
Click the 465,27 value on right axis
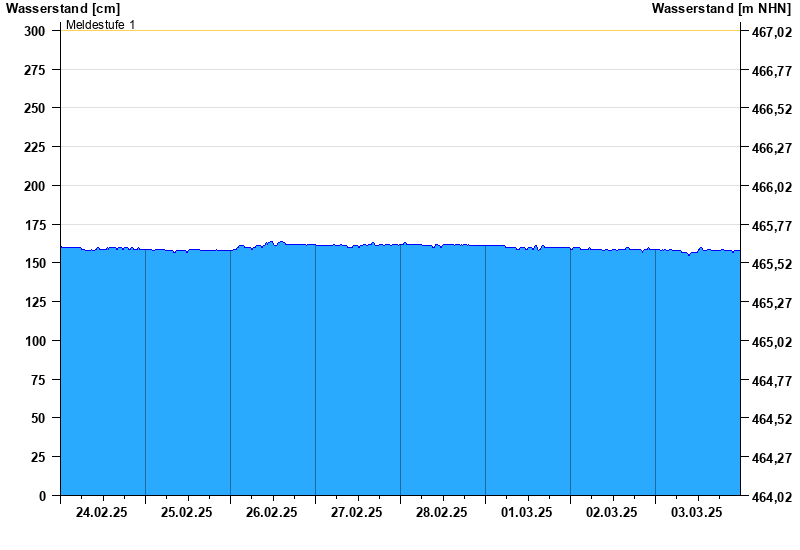pos(771,303)
